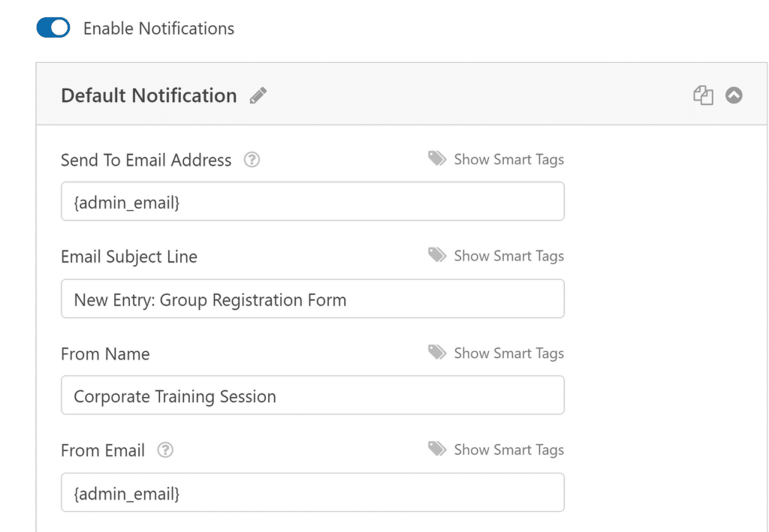This screenshot has width=769, height=532.
Task: Select the From Name field containing Corporate Training Session
Action: pyautogui.click(x=312, y=395)
